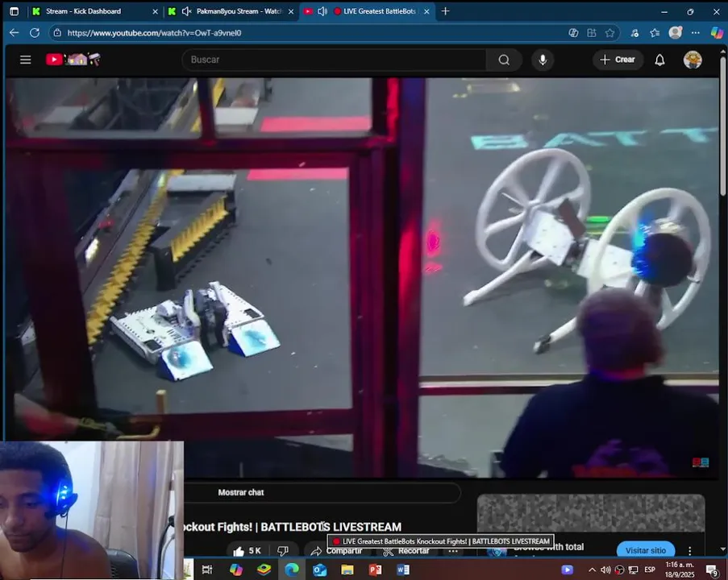The height and width of the screenshot is (580, 728).
Task: Open system volume speaker icon
Action: click(x=605, y=570)
